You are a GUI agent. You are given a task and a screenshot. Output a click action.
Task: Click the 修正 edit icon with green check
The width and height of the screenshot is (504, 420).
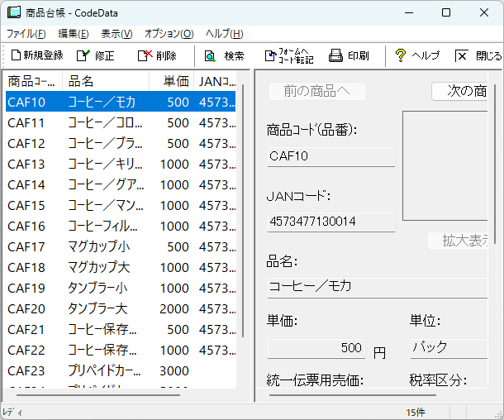(x=83, y=55)
